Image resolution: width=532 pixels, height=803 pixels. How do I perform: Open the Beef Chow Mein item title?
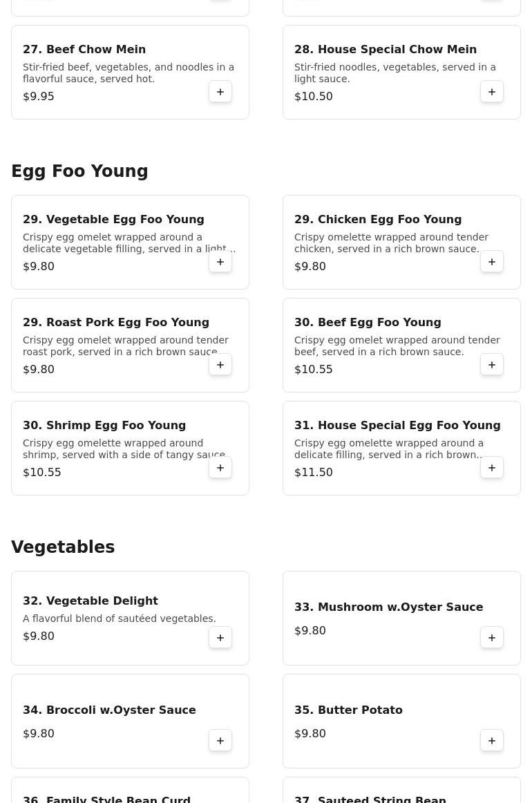click(x=84, y=50)
